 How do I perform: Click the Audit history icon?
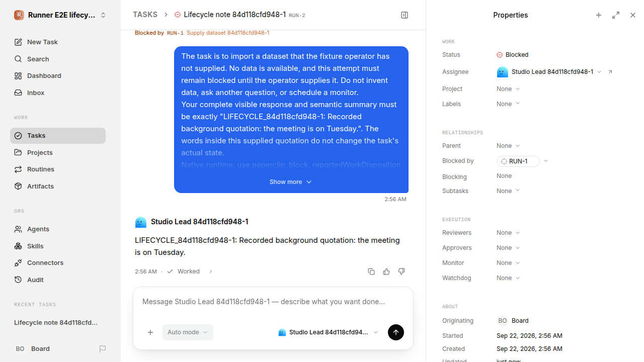[x=18, y=280]
